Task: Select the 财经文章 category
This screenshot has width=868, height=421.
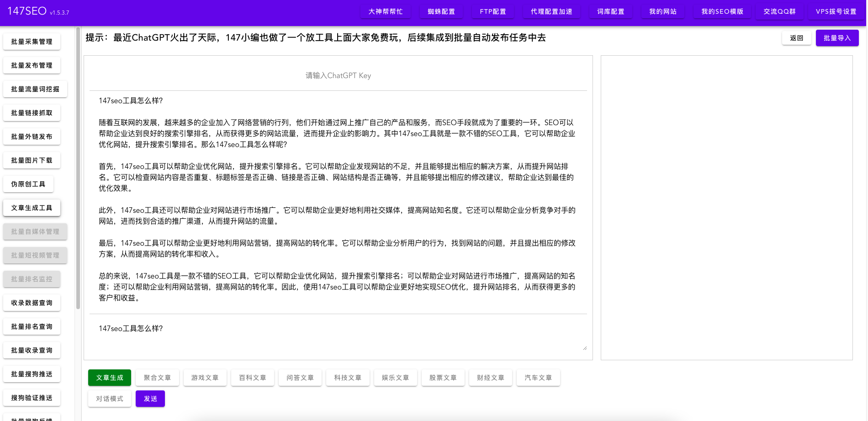Action: (491, 378)
